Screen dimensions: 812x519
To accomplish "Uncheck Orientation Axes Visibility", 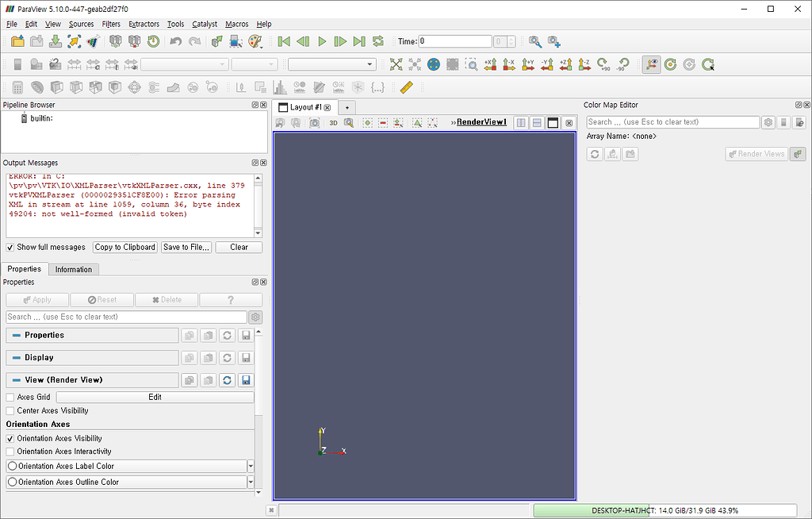I will (x=10, y=439).
